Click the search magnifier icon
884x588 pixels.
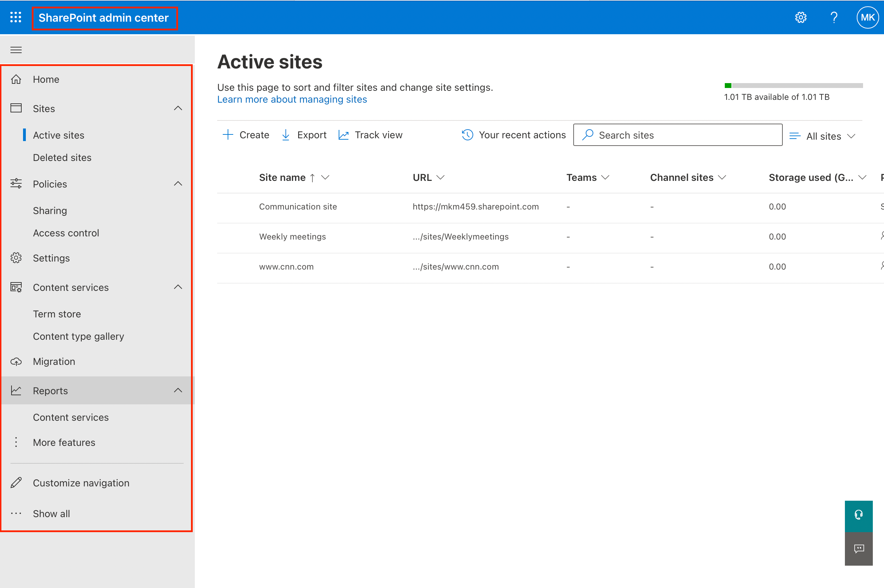point(588,135)
